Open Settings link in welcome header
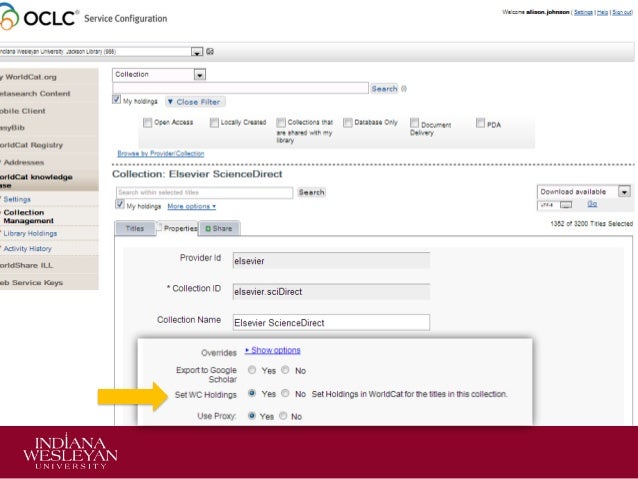 (x=583, y=12)
